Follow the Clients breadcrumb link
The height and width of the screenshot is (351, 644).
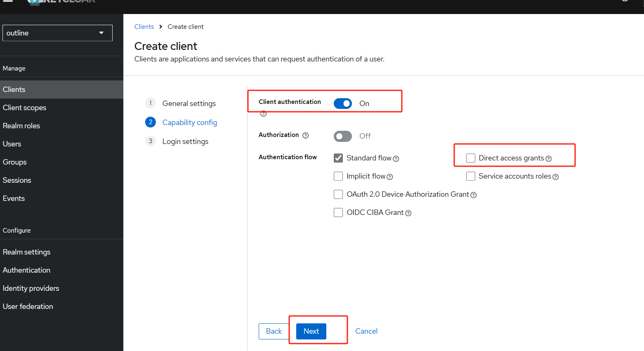click(144, 27)
